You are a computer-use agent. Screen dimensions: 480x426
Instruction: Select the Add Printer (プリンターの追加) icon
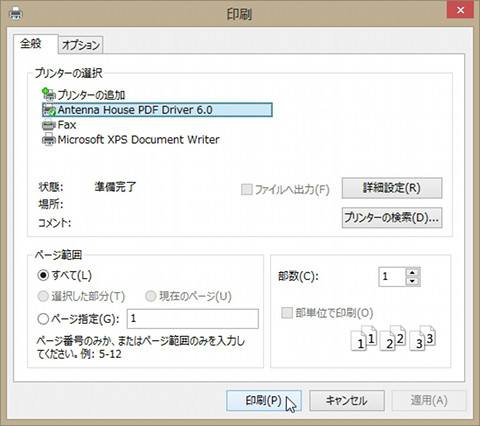[x=49, y=94]
